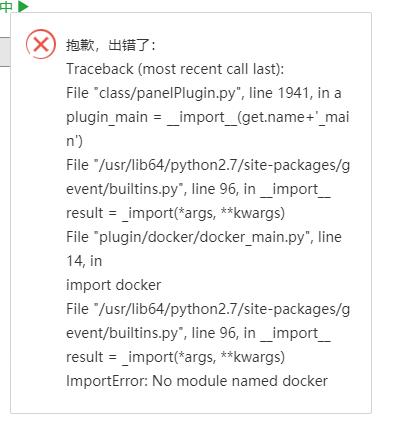Click the gray bar at left edge
The height and width of the screenshot is (433, 402).
pos(5,52)
